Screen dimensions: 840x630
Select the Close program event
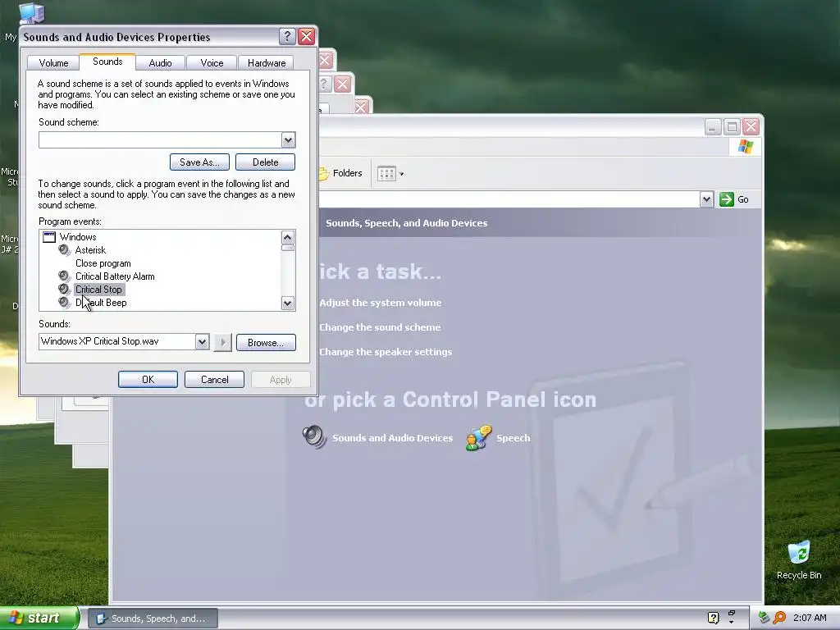coord(103,263)
